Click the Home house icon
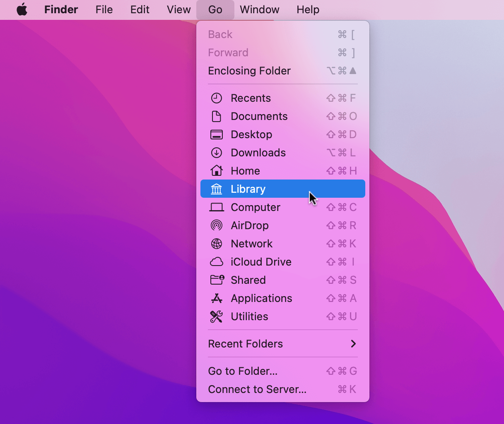Viewport: 504px width, 424px height. pyautogui.click(x=217, y=170)
